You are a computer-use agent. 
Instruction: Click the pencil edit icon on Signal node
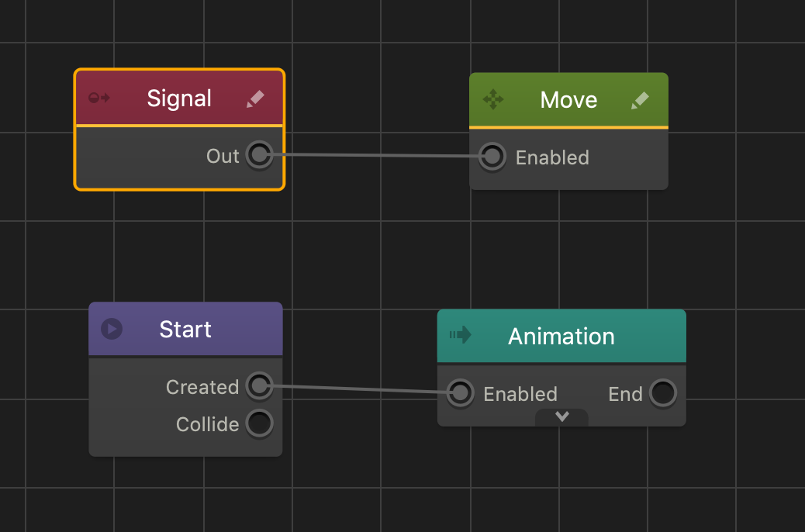(x=255, y=98)
